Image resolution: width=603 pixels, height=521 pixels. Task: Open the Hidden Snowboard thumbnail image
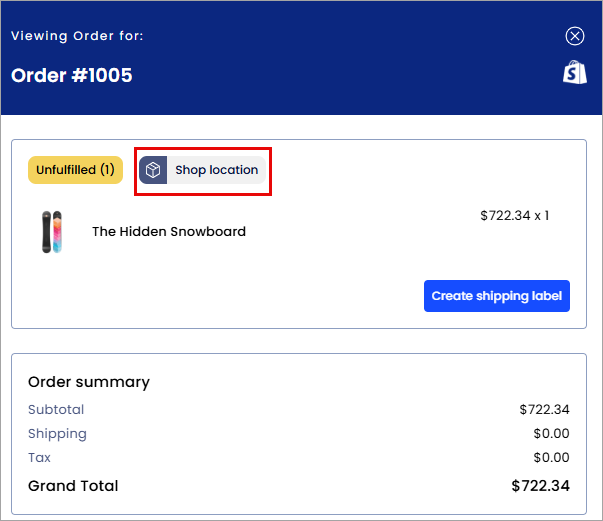click(52, 232)
